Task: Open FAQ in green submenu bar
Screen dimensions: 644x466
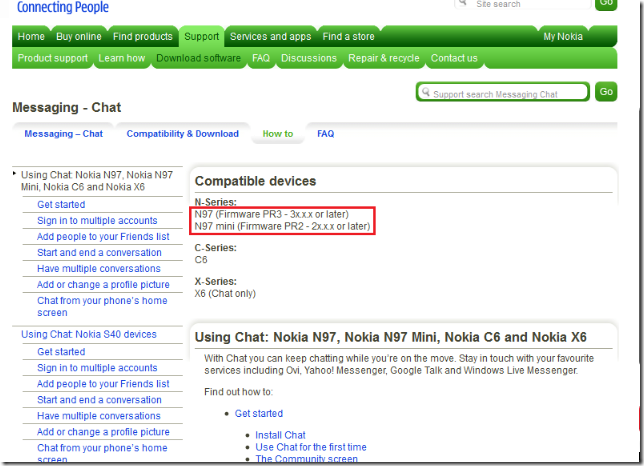Action: tap(261, 58)
